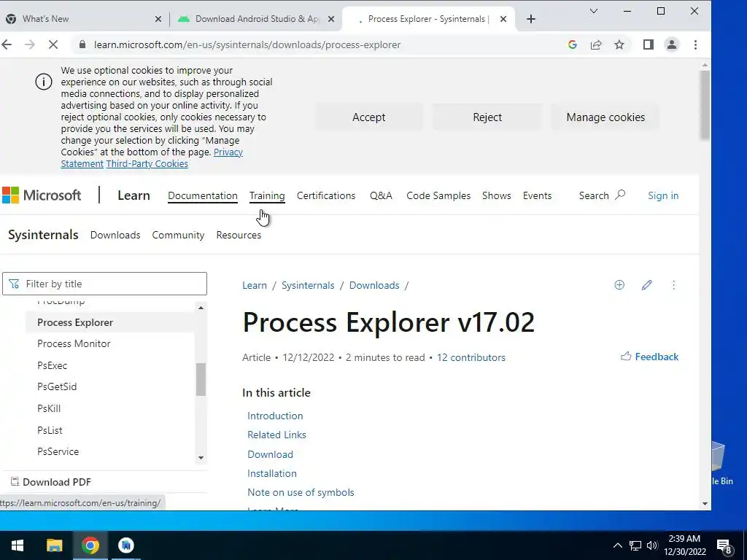Open the Documentation menu item
The width and height of the screenshot is (747, 560).
pos(203,195)
